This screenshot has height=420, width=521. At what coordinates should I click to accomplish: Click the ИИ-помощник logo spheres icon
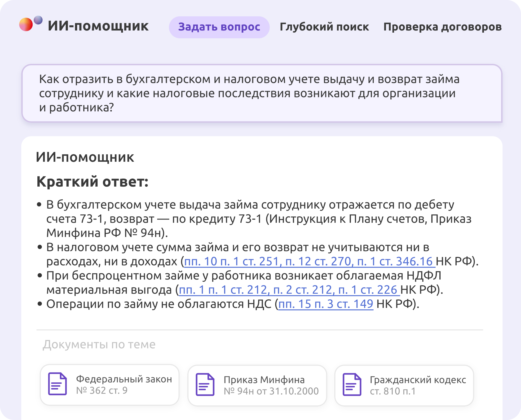click(x=31, y=23)
